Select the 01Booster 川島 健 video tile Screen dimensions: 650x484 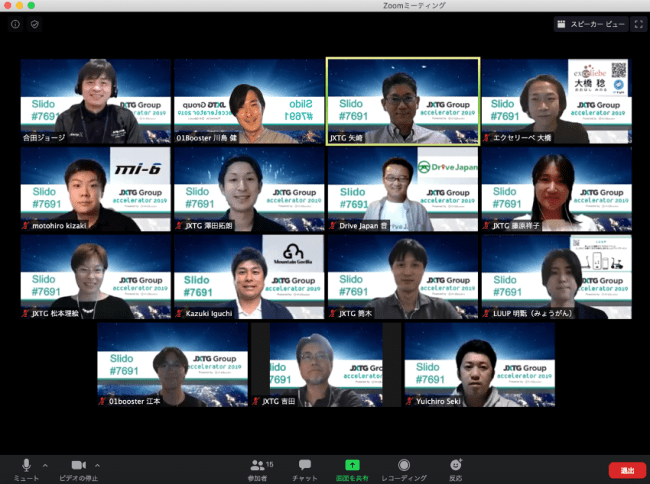(x=249, y=101)
